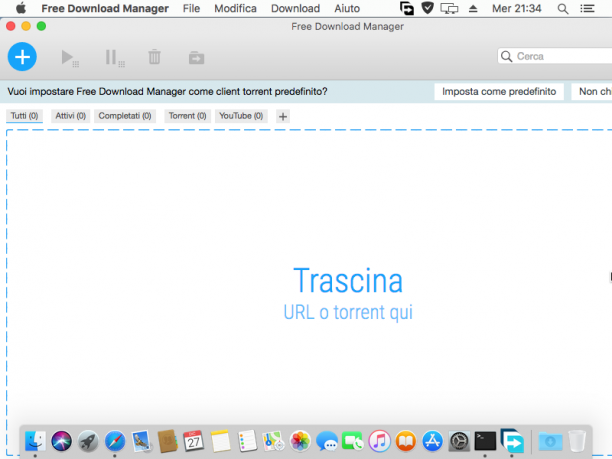The width and height of the screenshot is (612, 459).
Task: Click the Mer 21:34 clock
Action: (x=516, y=8)
